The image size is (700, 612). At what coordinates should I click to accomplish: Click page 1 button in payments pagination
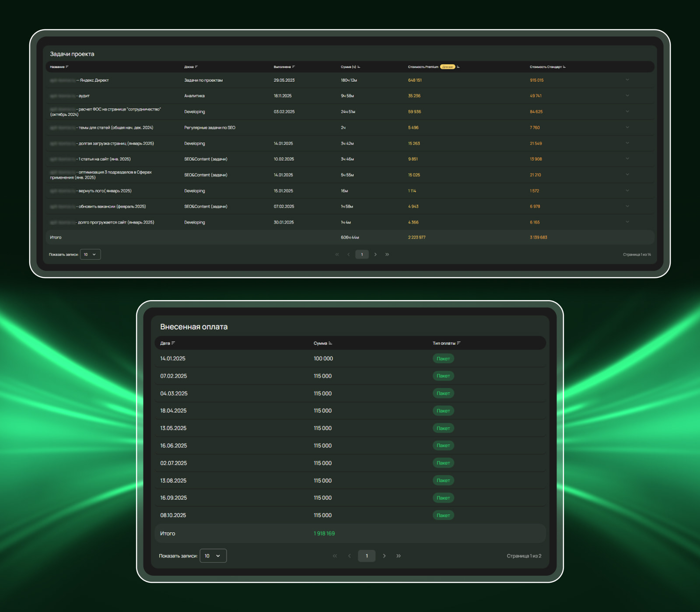click(367, 556)
